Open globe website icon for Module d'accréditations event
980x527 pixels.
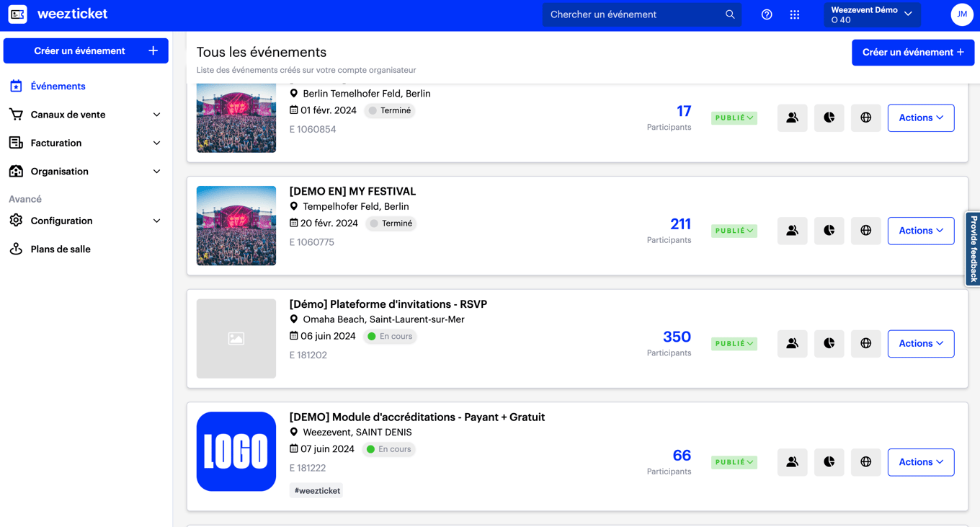pyautogui.click(x=865, y=462)
